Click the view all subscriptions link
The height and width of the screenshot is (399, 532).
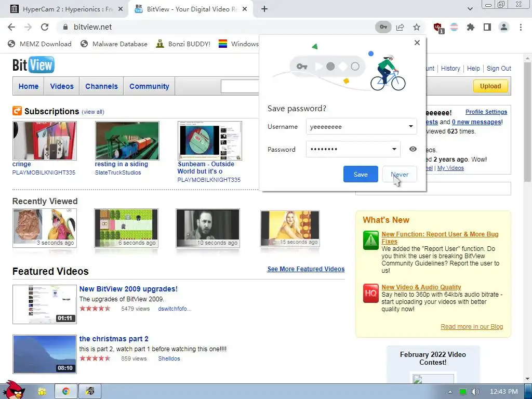(x=93, y=112)
